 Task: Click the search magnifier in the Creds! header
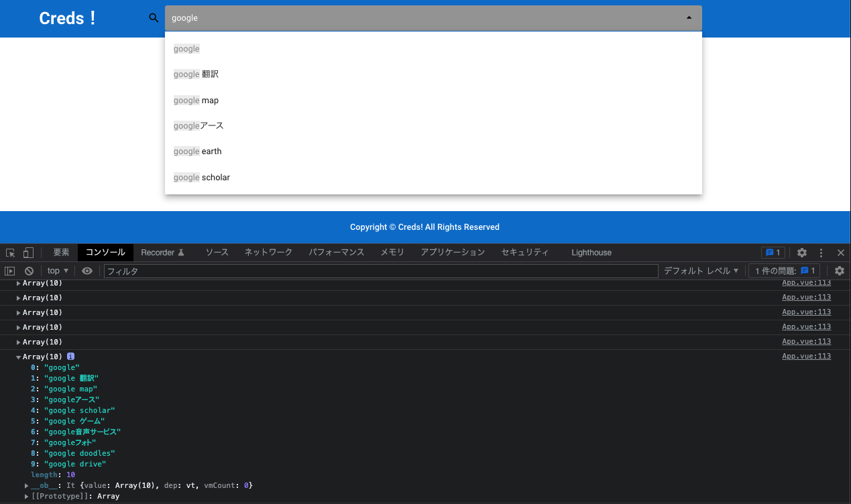154,18
